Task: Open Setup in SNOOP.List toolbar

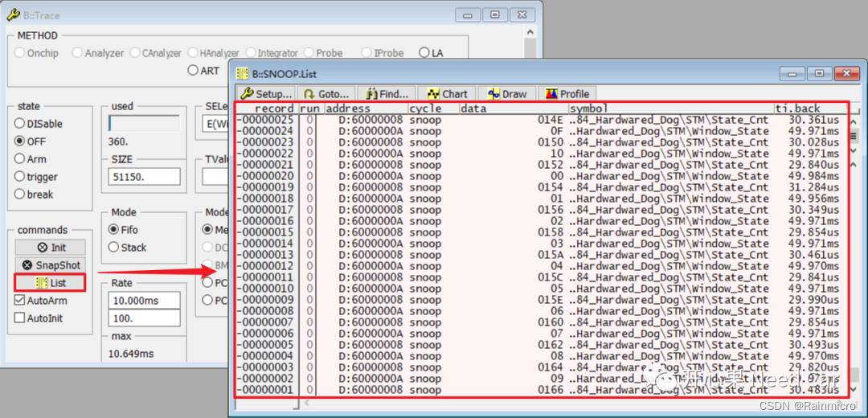Action: click(x=266, y=93)
